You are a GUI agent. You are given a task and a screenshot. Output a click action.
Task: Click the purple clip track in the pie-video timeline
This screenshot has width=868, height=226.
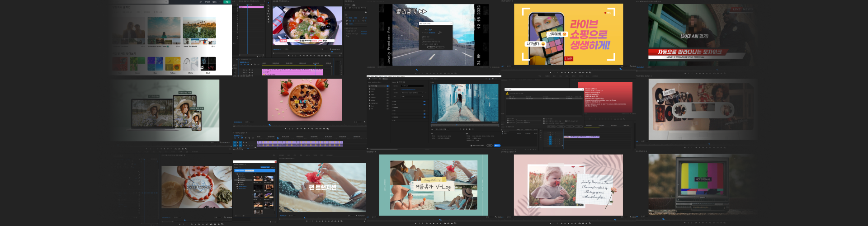coord(300,142)
